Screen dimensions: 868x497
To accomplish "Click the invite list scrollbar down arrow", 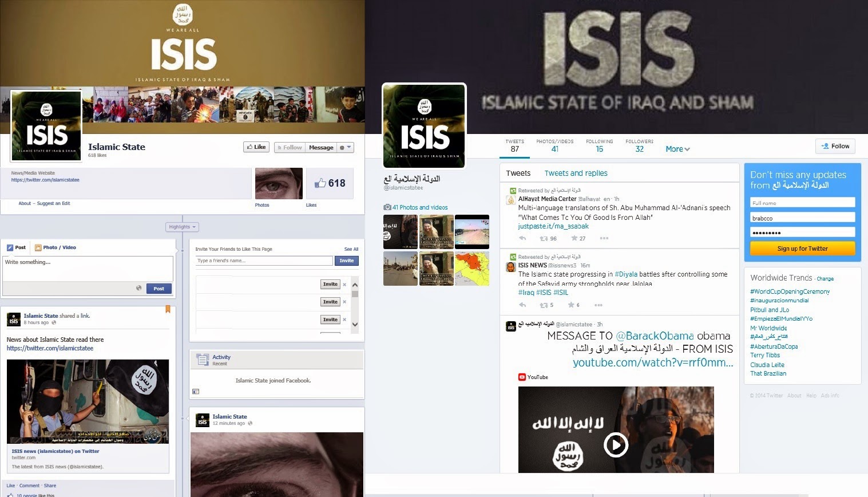I will (x=355, y=324).
